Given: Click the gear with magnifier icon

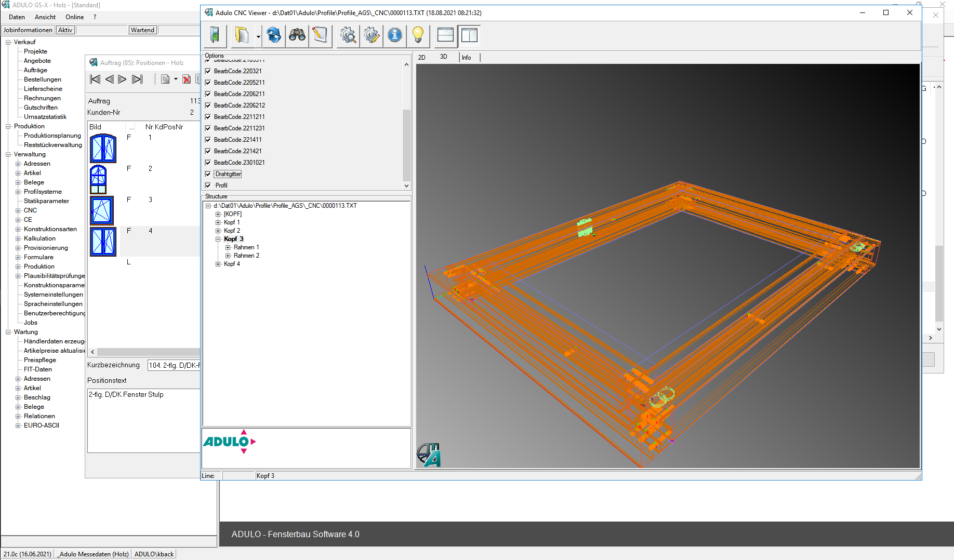Looking at the screenshot, I should 348,35.
